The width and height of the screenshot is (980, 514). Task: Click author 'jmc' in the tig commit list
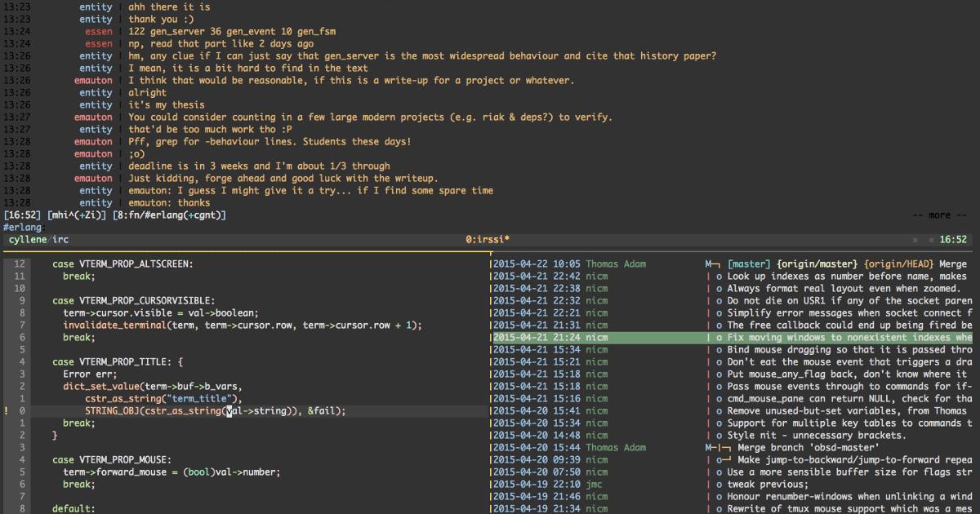click(x=595, y=485)
